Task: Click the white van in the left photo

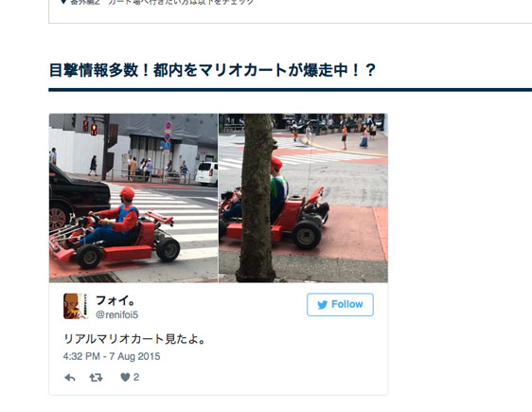Action: coord(206,173)
